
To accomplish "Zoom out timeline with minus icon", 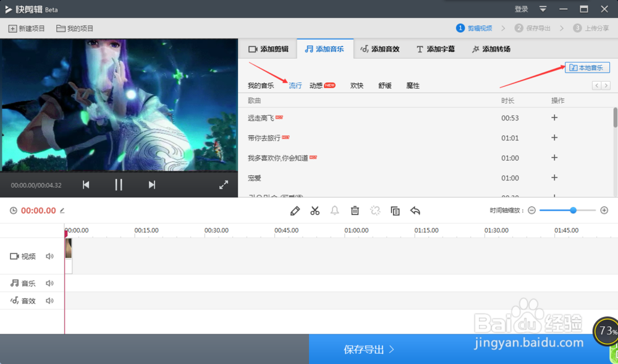I will 531,210.
